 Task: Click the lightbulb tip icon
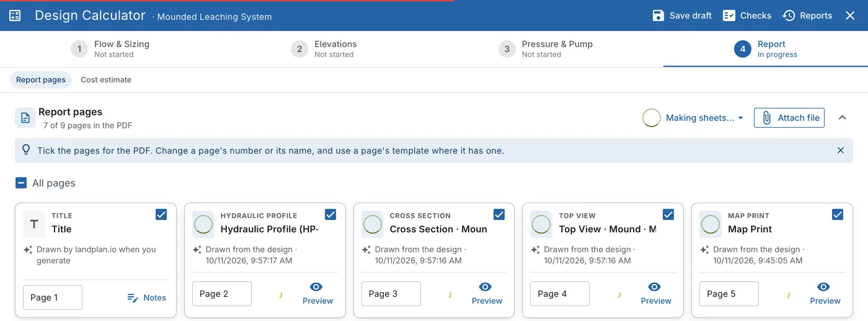(x=26, y=150)
